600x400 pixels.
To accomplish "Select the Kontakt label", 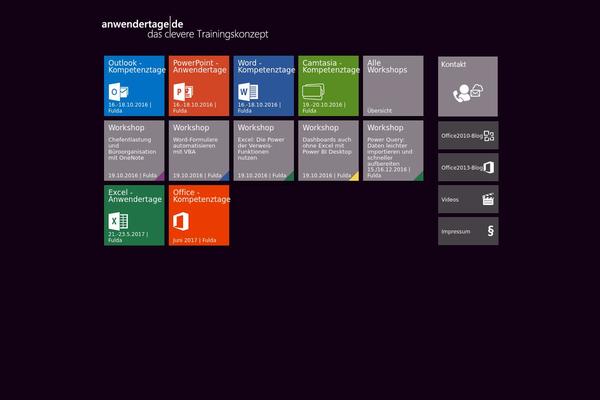I will point(453,64).
